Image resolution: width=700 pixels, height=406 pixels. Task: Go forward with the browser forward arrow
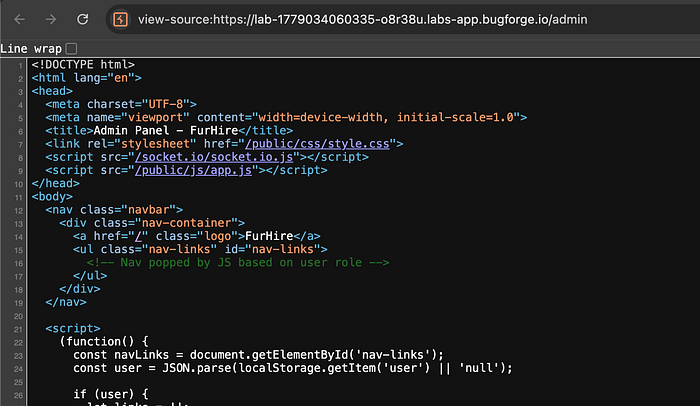(x=51, y=19)
